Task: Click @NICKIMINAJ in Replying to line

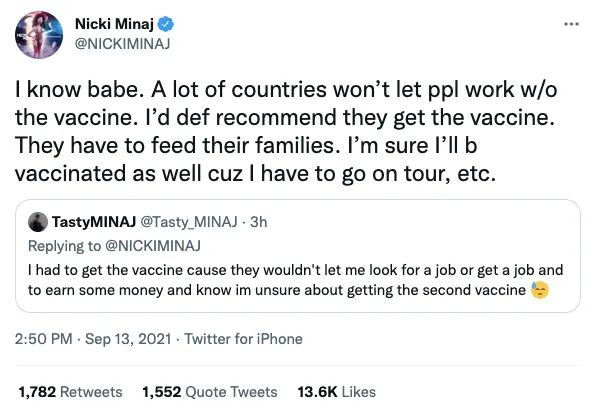Action: click(153, 246)
